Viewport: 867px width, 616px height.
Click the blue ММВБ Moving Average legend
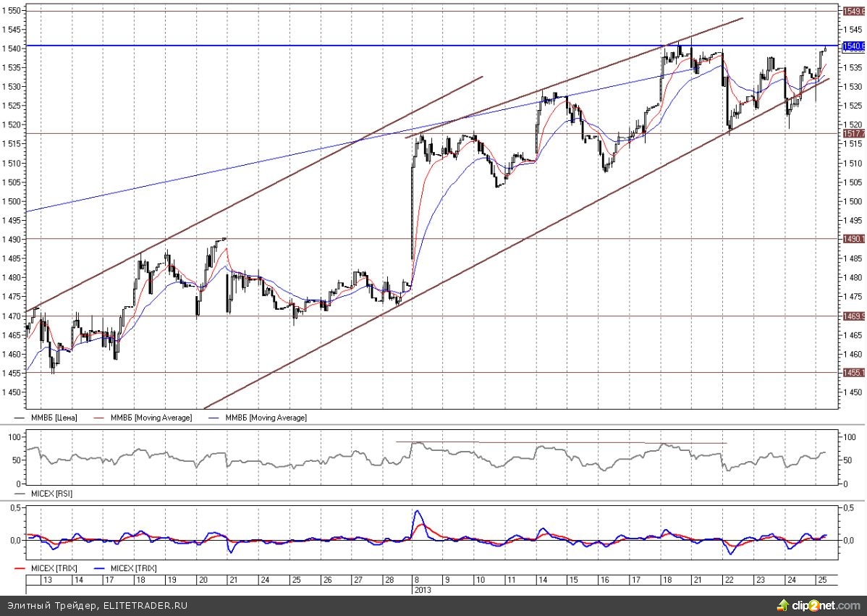point(265,418)
